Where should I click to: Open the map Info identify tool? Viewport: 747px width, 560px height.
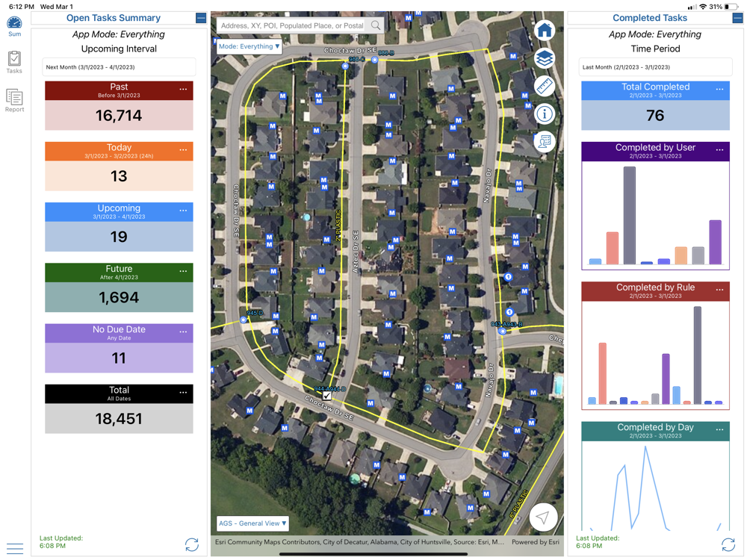545,114
